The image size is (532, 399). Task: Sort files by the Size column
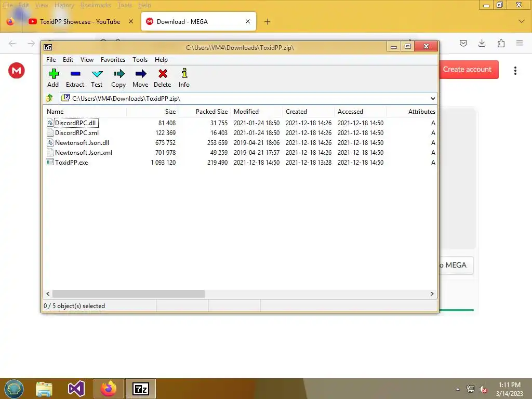tap(152, 112)
